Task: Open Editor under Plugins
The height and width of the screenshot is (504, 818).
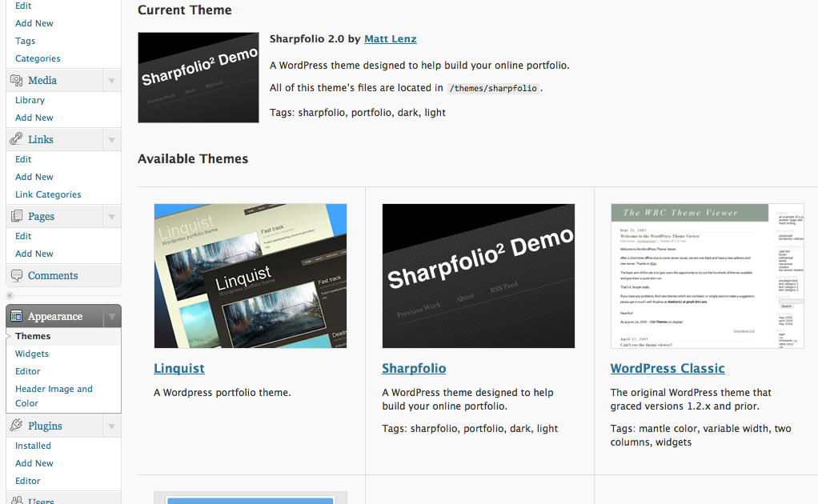Action: pyautogui.click(x=28, y=481)
